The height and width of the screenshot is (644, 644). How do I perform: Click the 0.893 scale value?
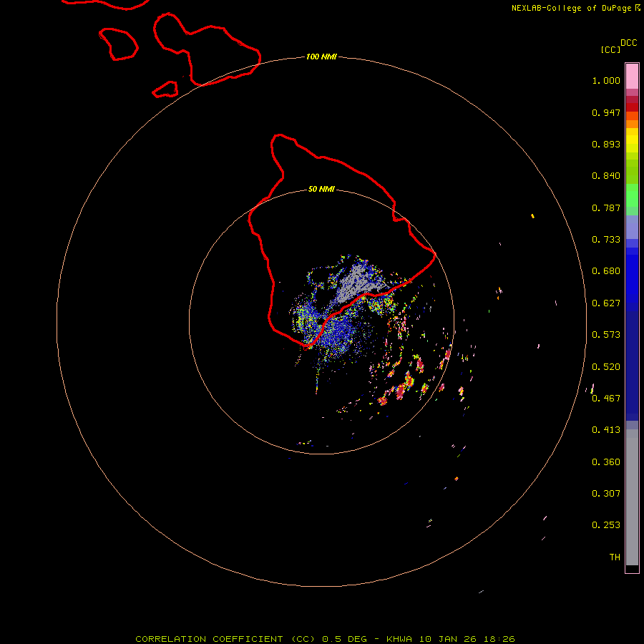pyautogui.click(x=606, y=144)
